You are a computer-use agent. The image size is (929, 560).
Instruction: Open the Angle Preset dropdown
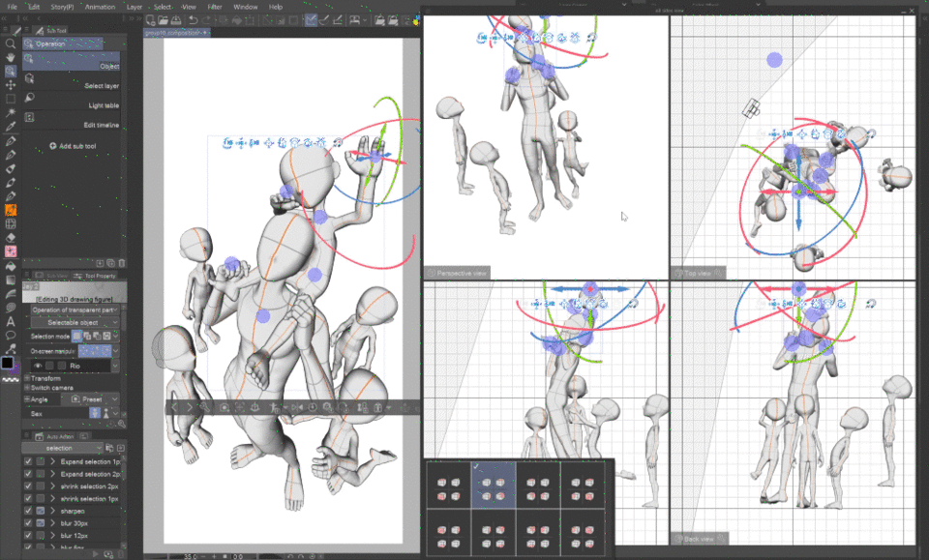point(91,399)
